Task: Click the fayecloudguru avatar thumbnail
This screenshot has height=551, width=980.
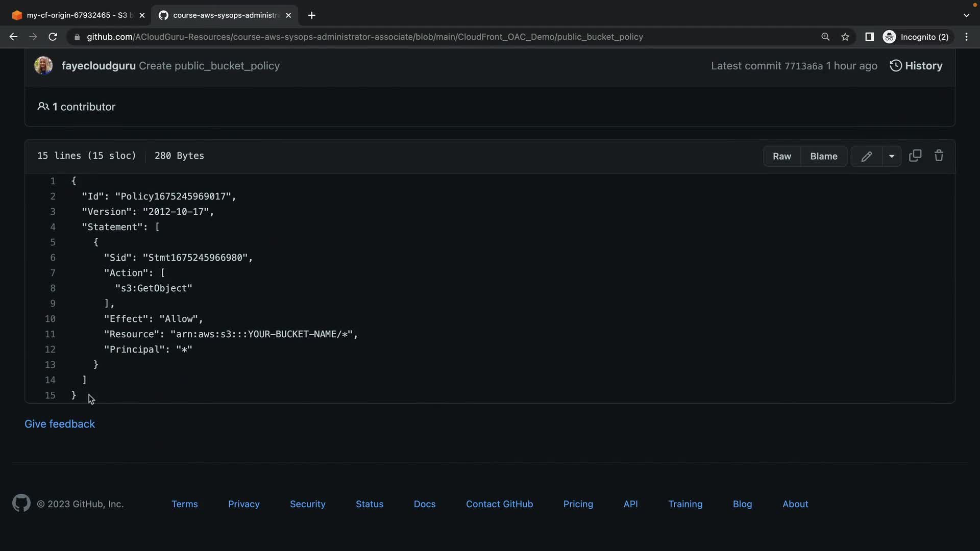Action: [43, 66]
